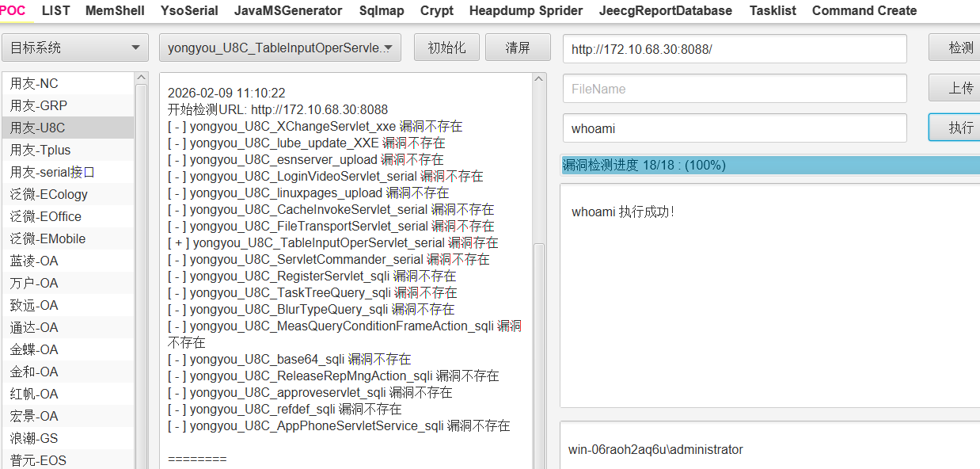Open the 目标系统 dropdown
The width and height of the screenshot is (980, 469).
(x=75, y=48)
